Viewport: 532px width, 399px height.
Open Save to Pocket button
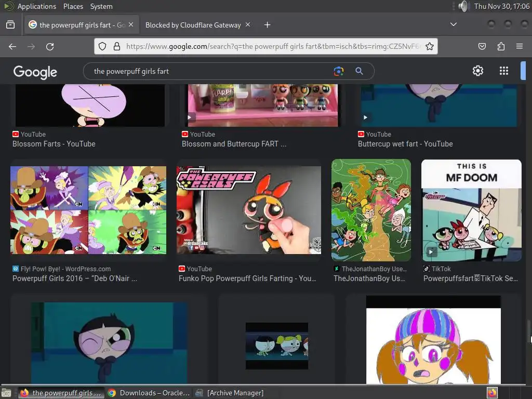click(x=482, y=46)
